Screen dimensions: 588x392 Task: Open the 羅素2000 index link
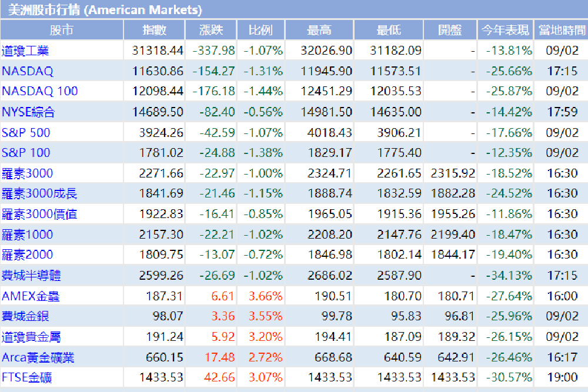(28, 255)
